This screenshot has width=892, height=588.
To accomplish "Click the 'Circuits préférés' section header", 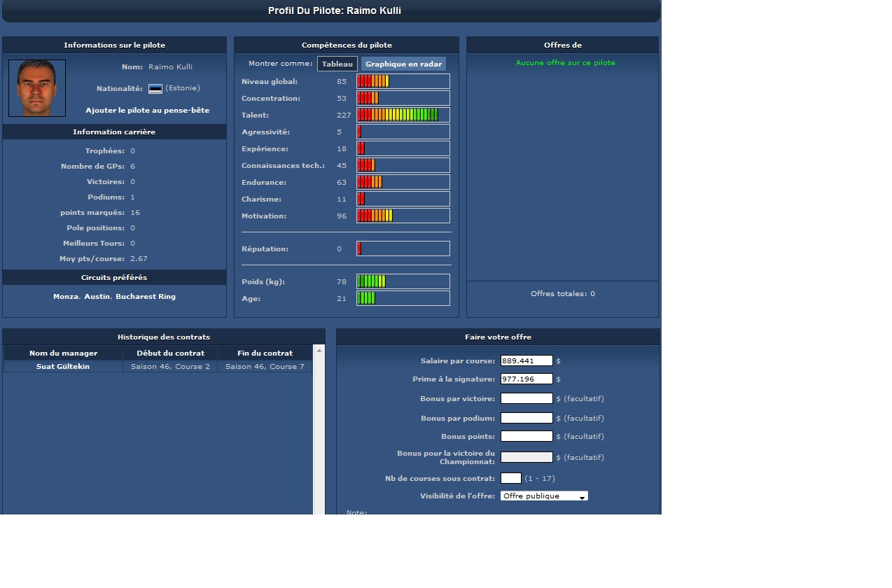I will [114, 277].
